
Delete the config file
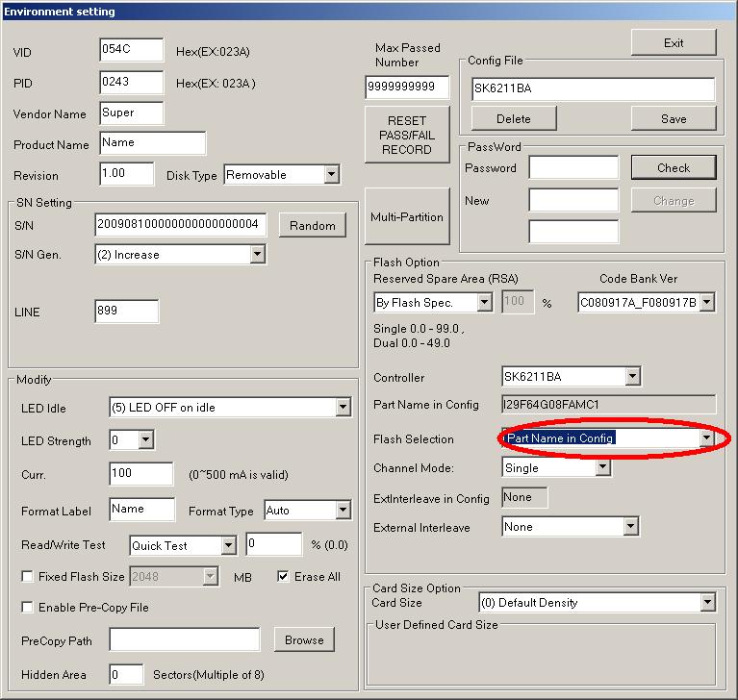point(513,118)
